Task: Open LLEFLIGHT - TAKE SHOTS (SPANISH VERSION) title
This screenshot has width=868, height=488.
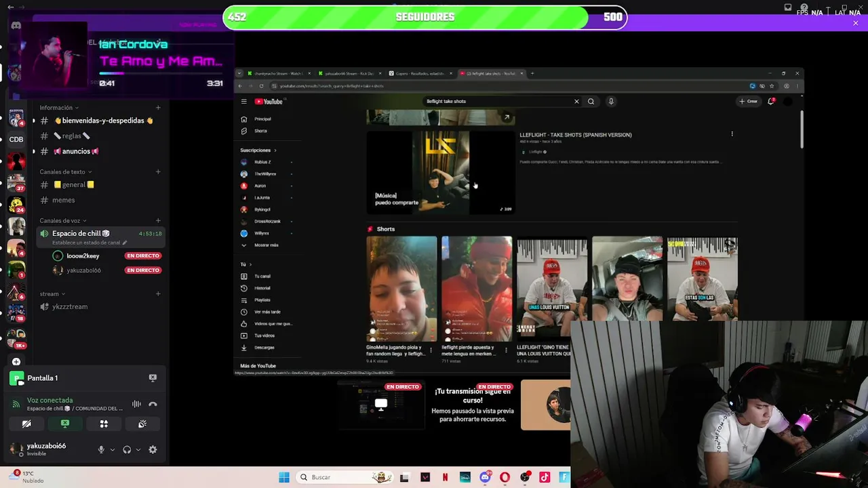Action: click(576, 135)
